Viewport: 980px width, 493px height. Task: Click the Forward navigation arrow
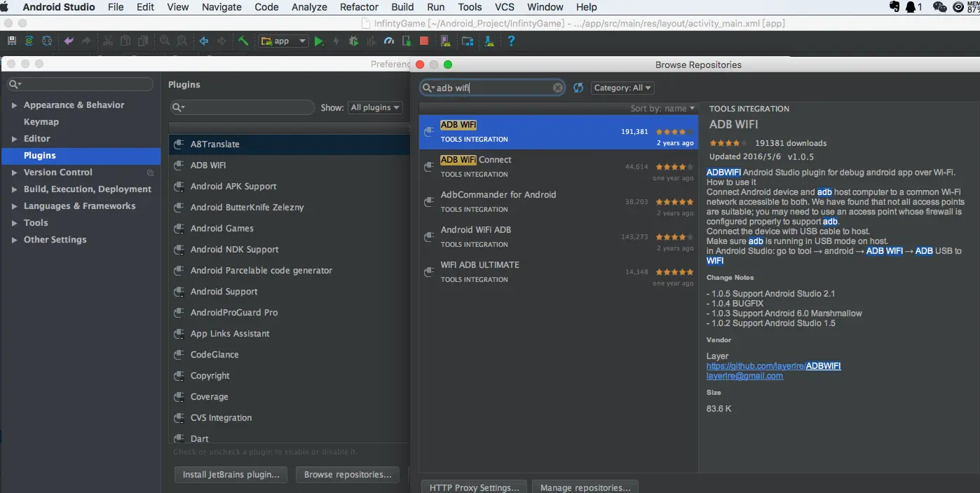[x=222, y=41]
